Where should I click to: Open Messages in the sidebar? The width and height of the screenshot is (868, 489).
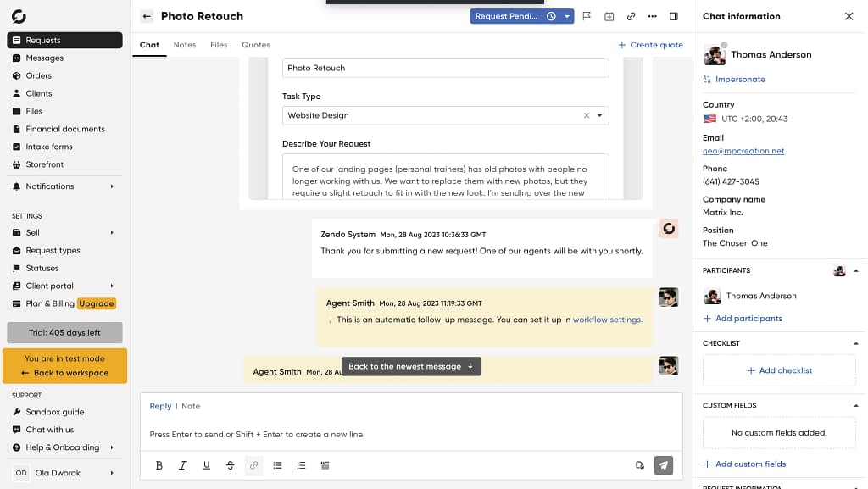(64, 58)
